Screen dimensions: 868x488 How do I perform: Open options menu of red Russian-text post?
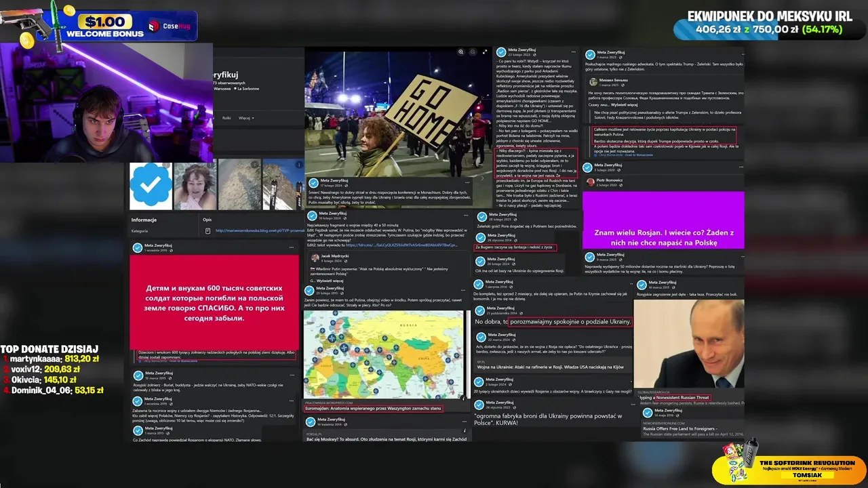tap(293, 247)
